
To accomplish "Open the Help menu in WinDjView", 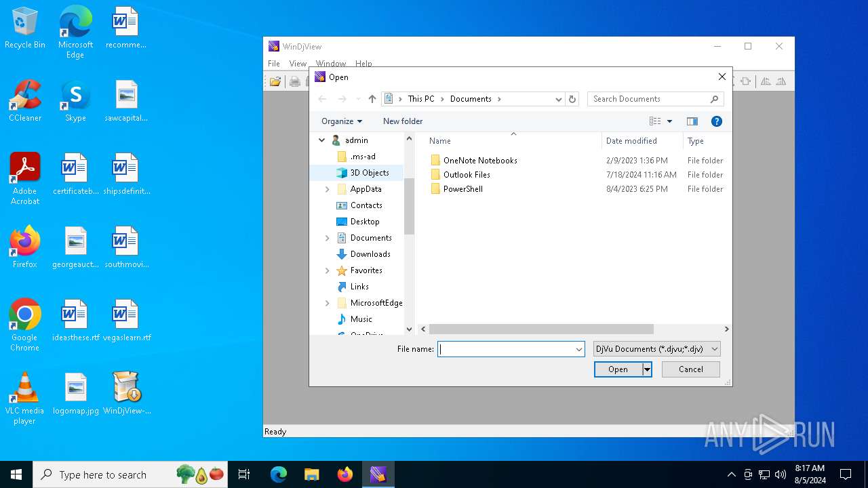I will [363, 64].
